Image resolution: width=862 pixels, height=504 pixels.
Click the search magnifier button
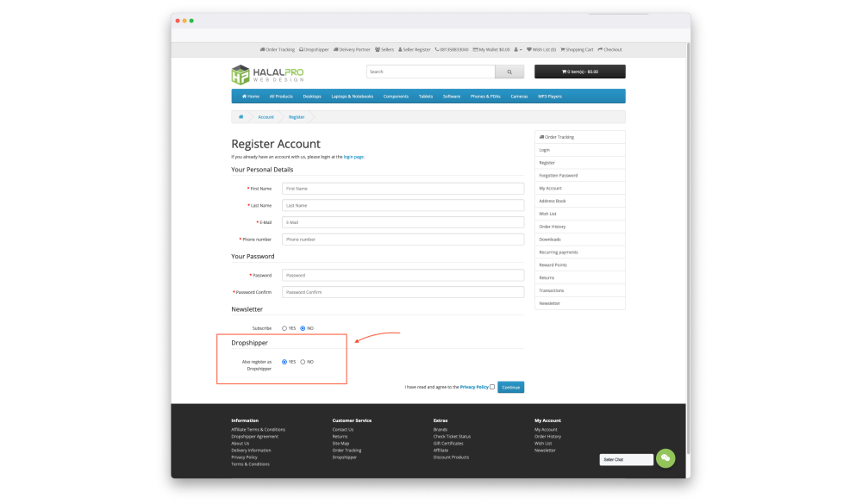[509, 72]
